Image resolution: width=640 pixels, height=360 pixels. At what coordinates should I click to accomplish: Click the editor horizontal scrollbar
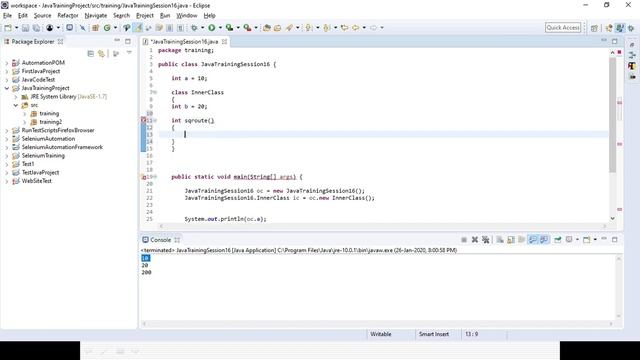click(x=382, y=226)
